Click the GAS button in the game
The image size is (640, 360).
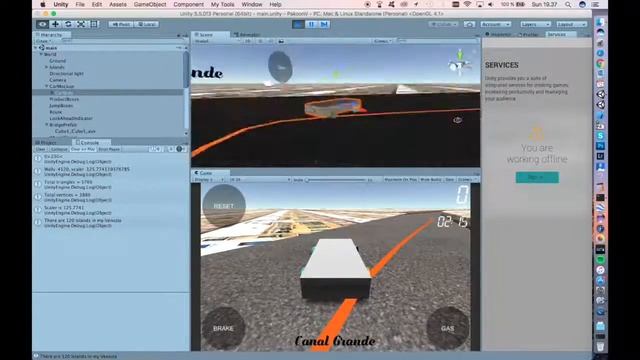(448, 328)
